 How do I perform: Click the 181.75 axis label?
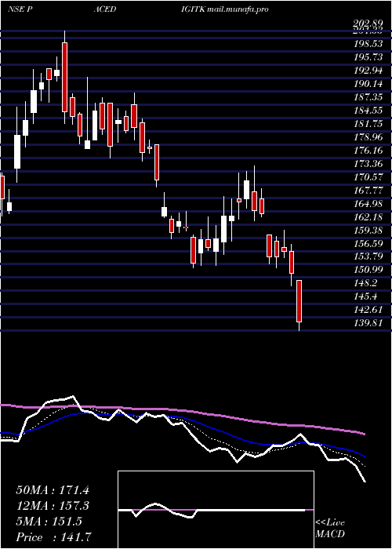click(368, 124)
